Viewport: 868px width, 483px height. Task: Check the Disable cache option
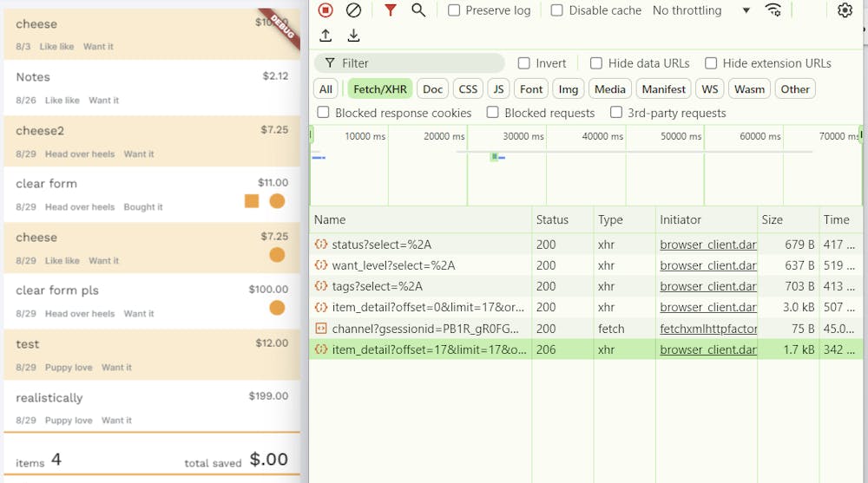click(557, 10)
